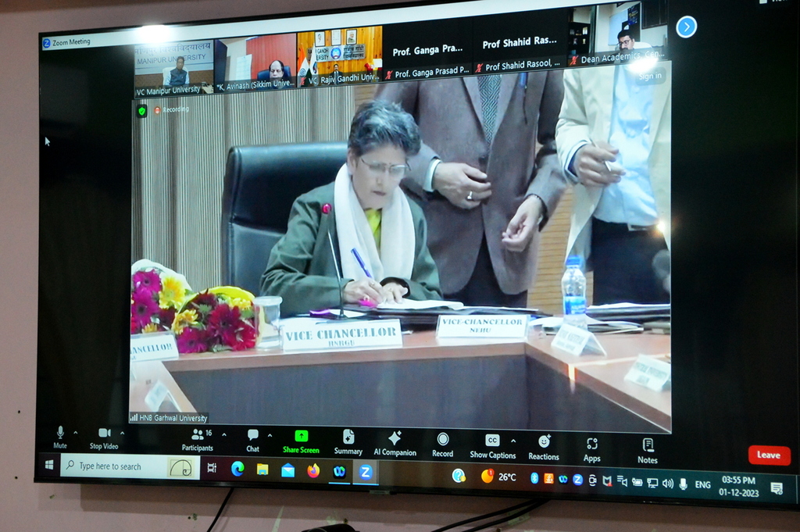Viewport: 800px width, 532px height.
Task: Expand the caret next to Participants
Action: 224,435
